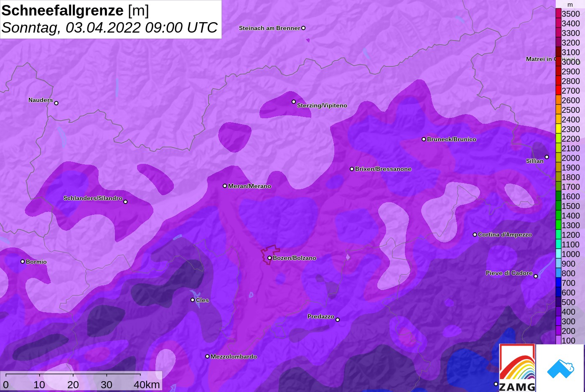Click the '30' label on scale bar
Image resolution: width=585 pixels, height=392 pixels.
coord(107,385)
